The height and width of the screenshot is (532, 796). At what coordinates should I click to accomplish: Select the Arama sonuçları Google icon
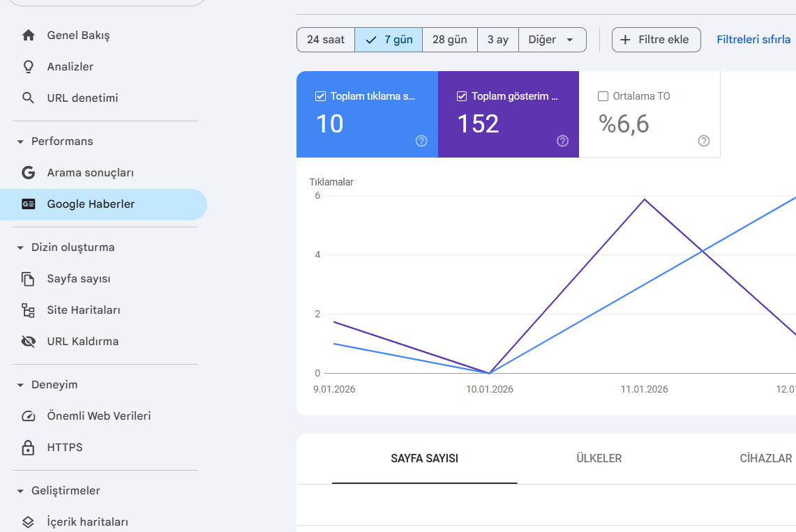pyautogui.click(x=29, y=172)
